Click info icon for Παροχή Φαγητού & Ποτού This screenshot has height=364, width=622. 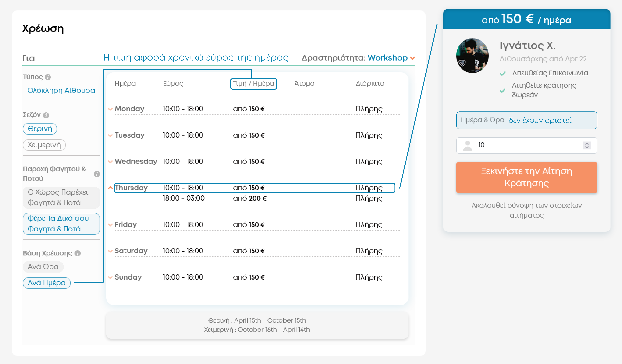tap(97, 174)
